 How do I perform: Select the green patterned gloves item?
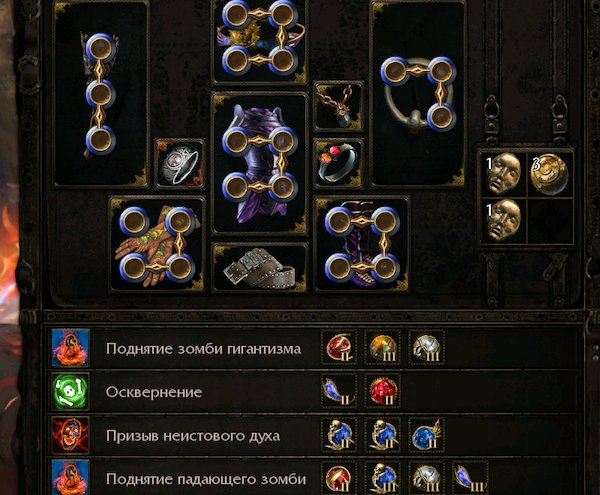(x=157, y=245)
